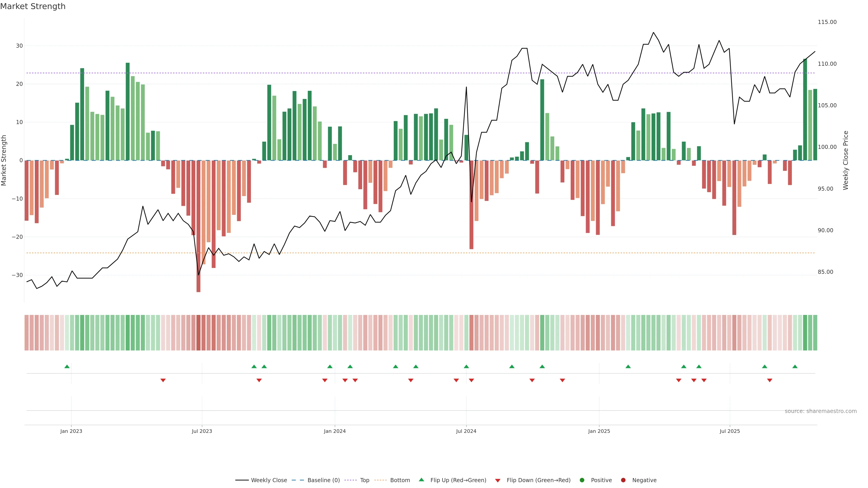This screenshot has width=868, height=488.
Task: Click the last green flip-up triangle marker
Action: 795,366
